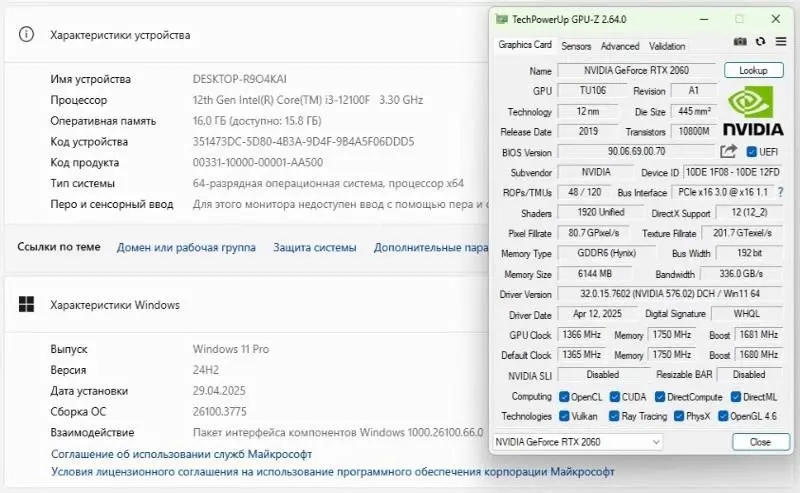Screen dimensions: 800x493
Task: Click the Windows logo beside Характеристики Windows
Action: tap(26, 304)
